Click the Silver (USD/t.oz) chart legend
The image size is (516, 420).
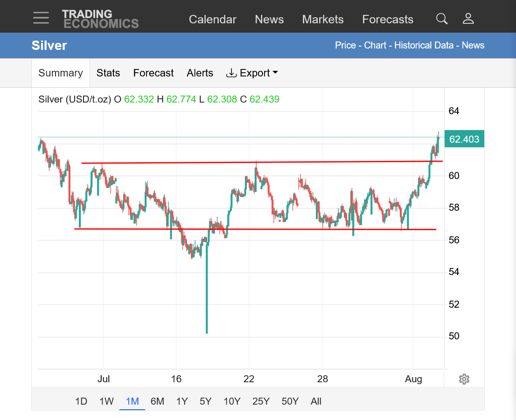coord(75,99)
